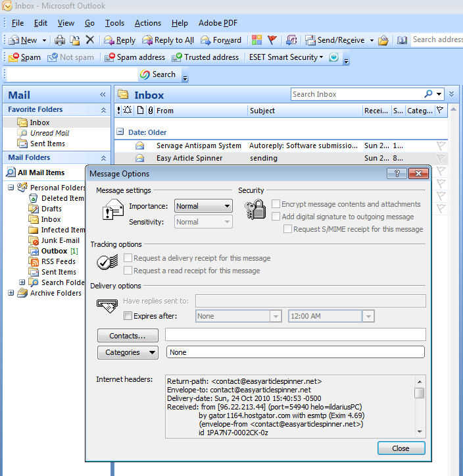Expand the Archive Folders node
Viewport: 463px width, 476px height.
[x=11, y=293]
